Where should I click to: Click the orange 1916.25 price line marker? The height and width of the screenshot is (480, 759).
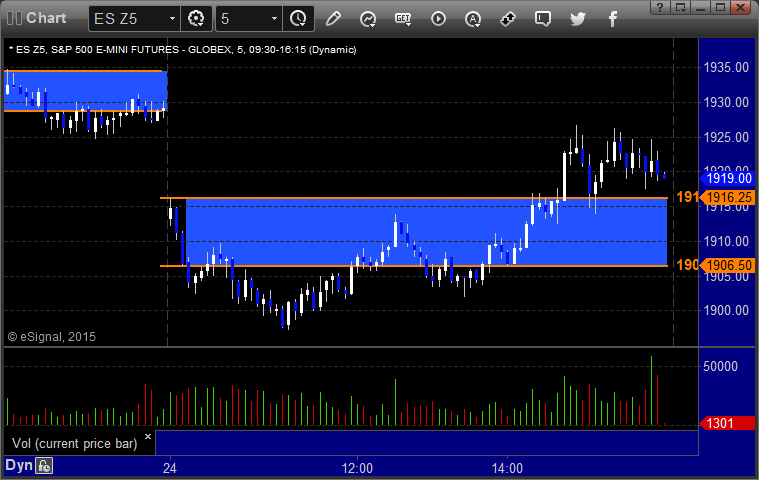(x=727, y=197)
